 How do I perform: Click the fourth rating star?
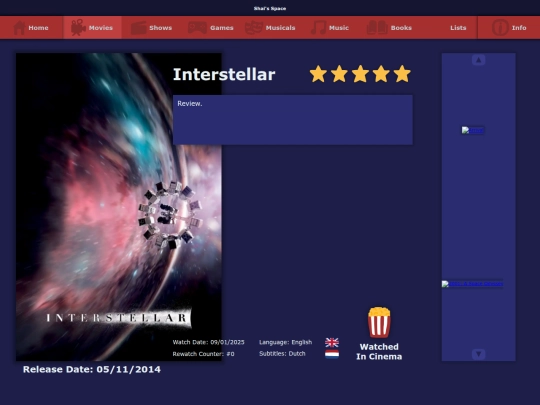tap(381, 74)
